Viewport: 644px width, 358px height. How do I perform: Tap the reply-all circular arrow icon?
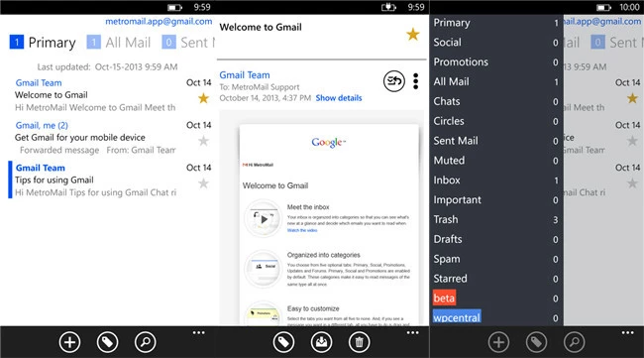click(394, 81)
